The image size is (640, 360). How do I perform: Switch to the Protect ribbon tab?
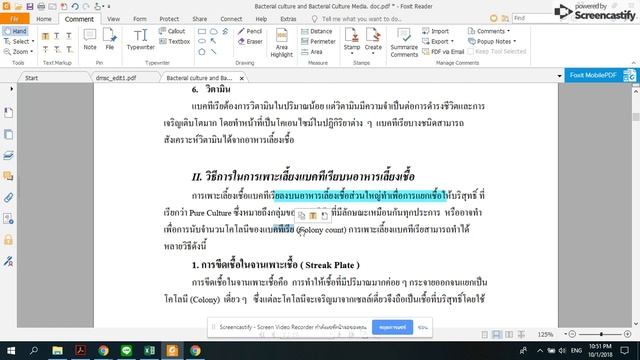[169, 19]
